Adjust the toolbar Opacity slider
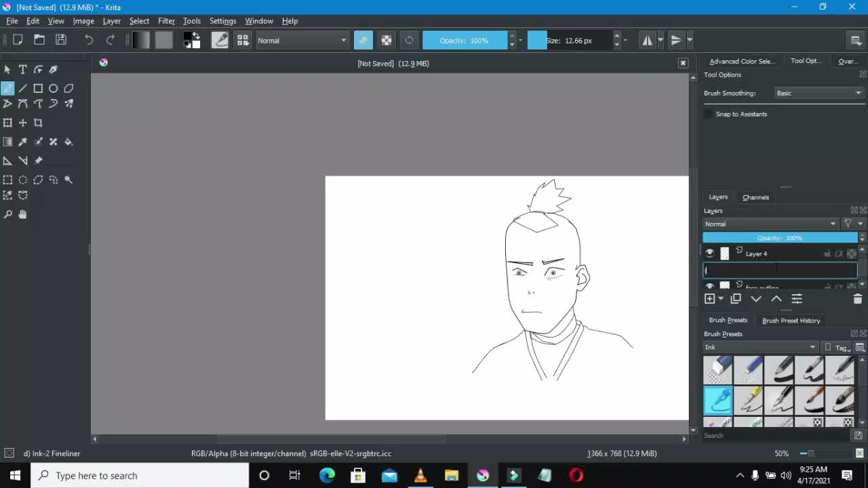This screenshot has width=868, height=488. (x=465, y=41)
